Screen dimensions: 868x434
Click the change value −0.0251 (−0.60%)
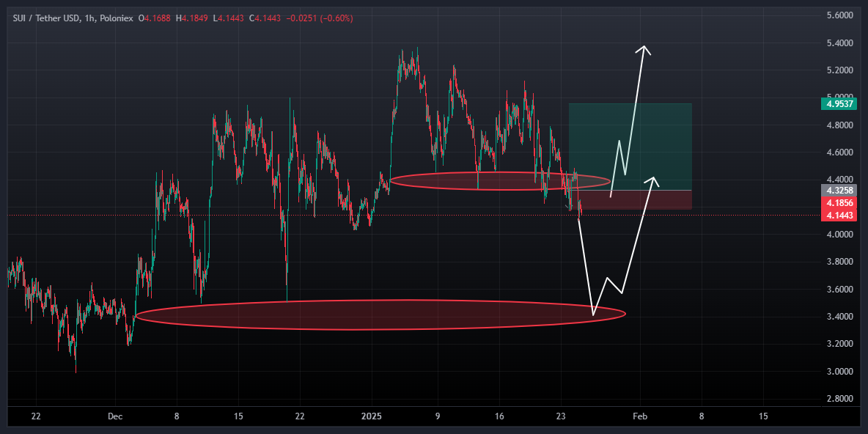[x=318, y=18]
